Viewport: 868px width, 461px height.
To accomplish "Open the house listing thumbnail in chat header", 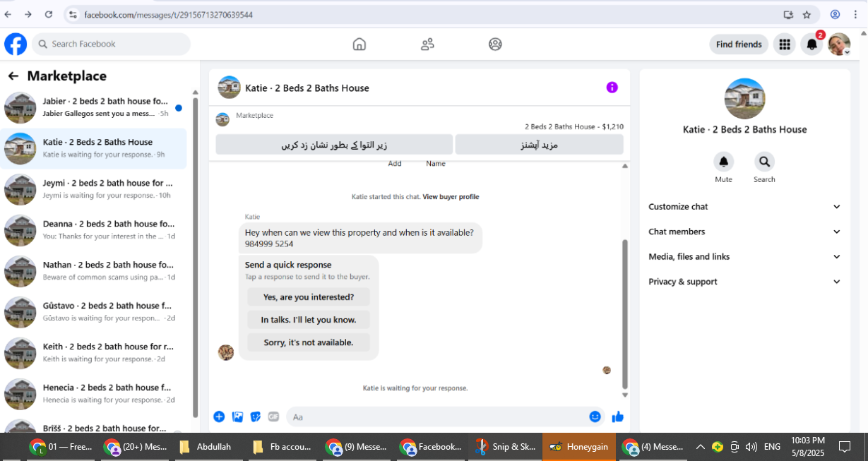I will 229,88.
